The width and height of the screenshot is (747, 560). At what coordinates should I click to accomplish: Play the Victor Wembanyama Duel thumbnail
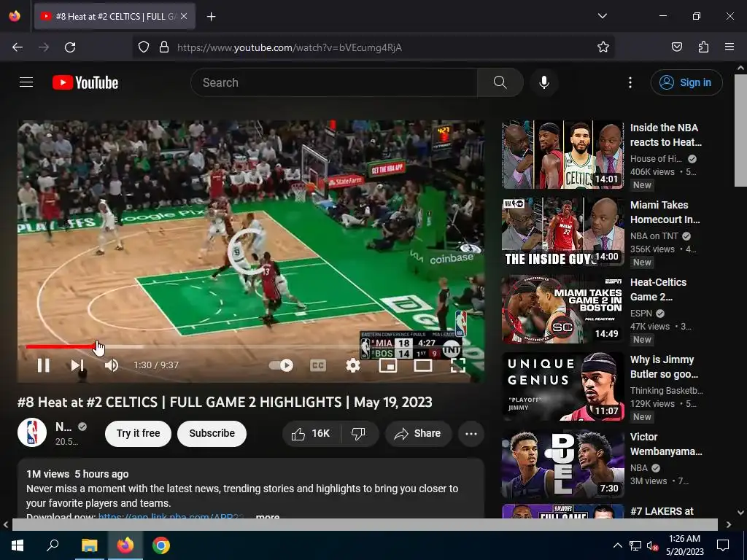tap(562, 464)
